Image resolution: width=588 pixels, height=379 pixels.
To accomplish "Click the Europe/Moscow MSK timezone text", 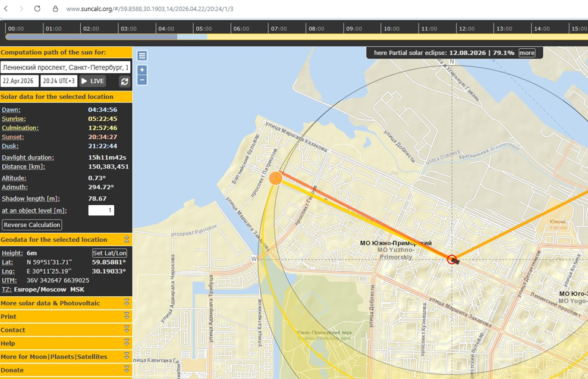I will (49, 289).
